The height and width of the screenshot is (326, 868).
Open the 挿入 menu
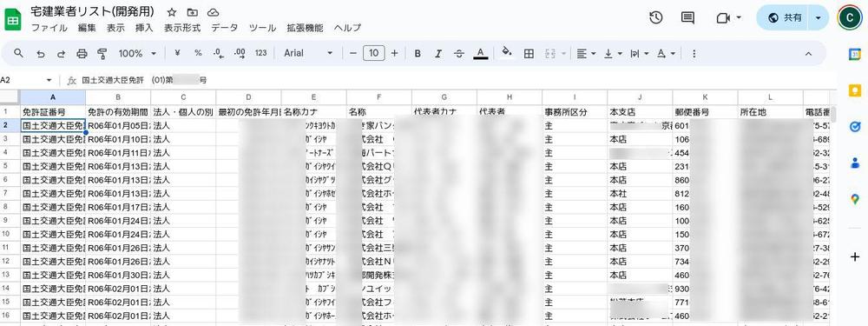144,28
